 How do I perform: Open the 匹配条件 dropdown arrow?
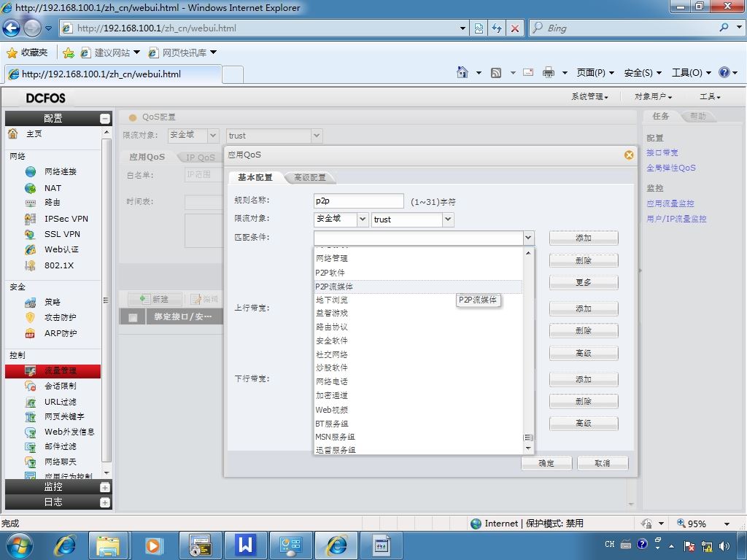tap(528, 238)
